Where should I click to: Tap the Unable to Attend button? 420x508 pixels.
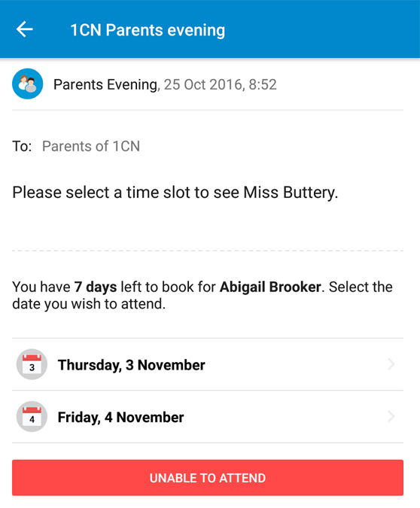coord(208,478)
